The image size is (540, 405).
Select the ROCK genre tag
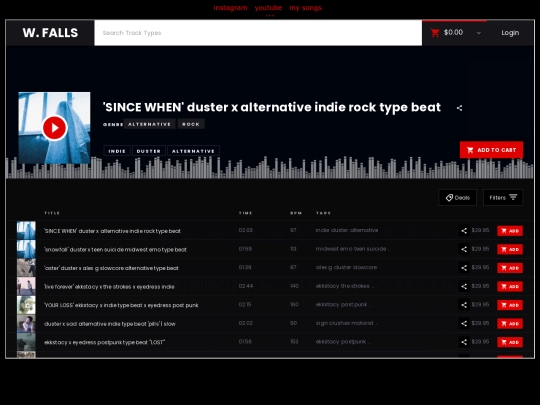(191, 124)
